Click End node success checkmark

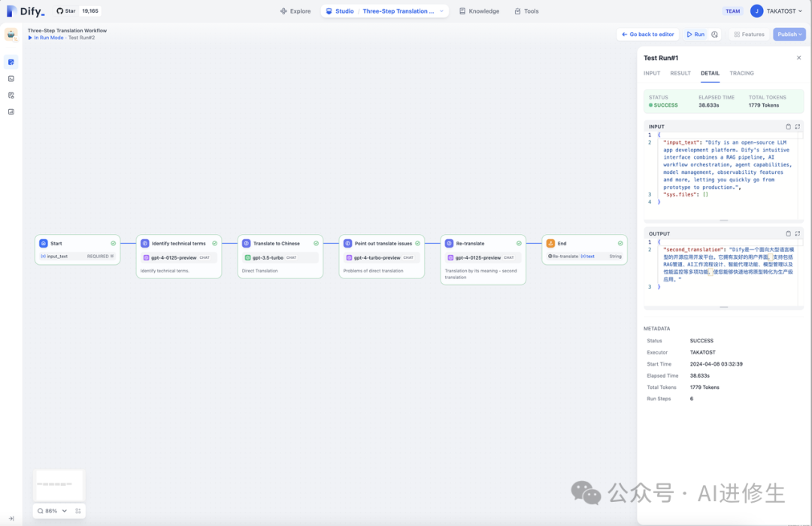click(x=620, y=243)
